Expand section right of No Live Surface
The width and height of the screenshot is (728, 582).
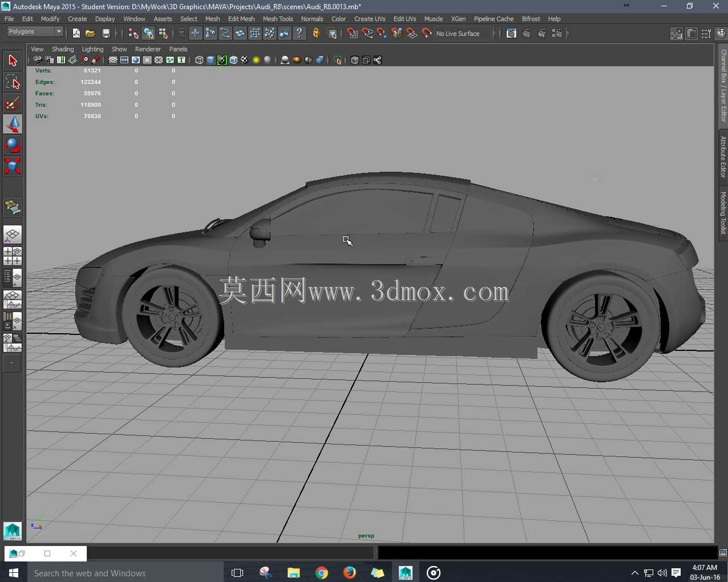tap(495, 34)
